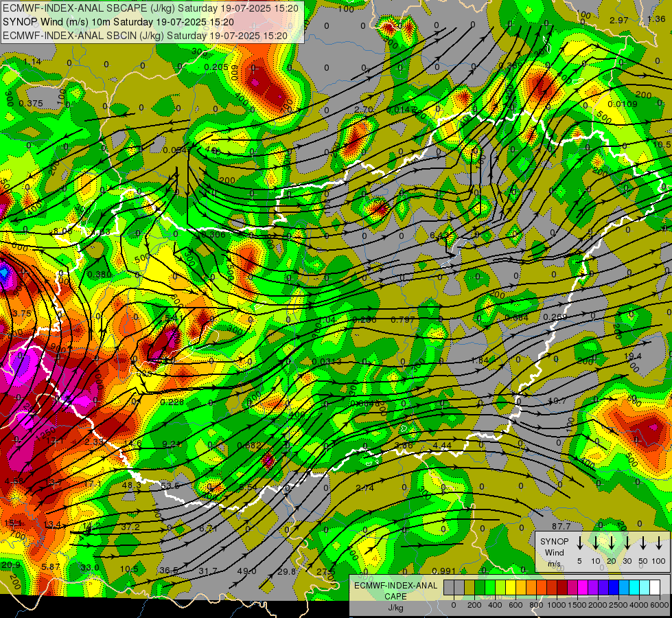Click the 0.269 value on the map

tap(555, 317)
